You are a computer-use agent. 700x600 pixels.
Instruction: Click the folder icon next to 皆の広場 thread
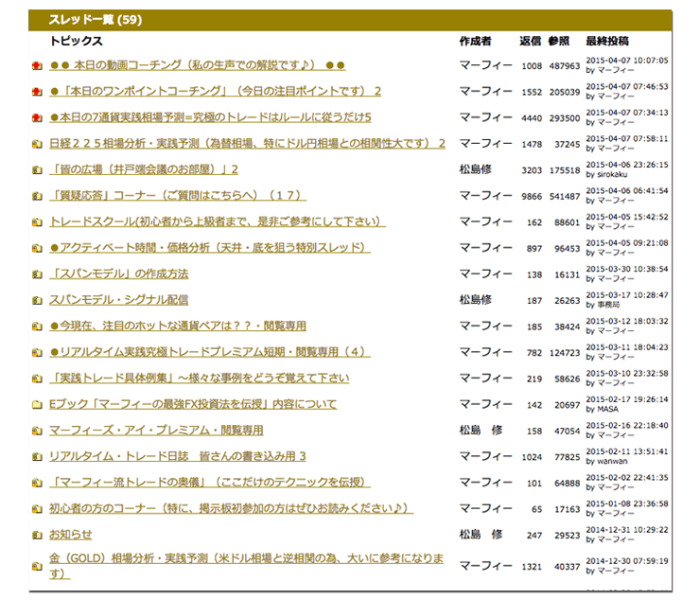click(37, 171)
